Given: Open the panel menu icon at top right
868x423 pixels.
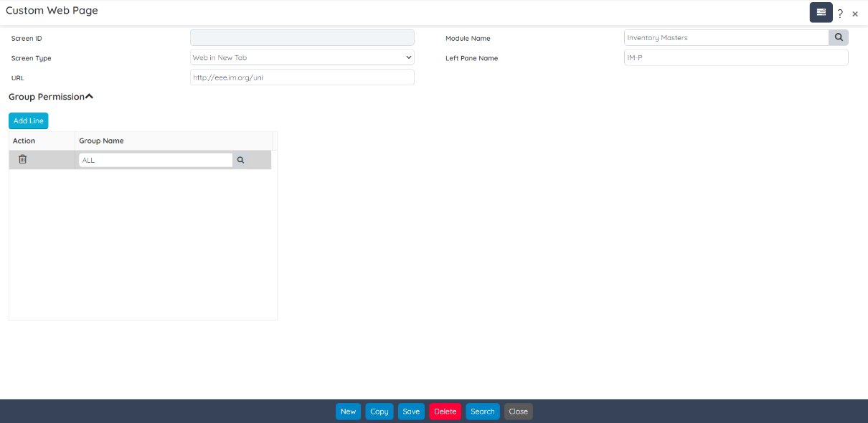Looking at the screenshot, I should pyautogui.click(x=821, y=12).
